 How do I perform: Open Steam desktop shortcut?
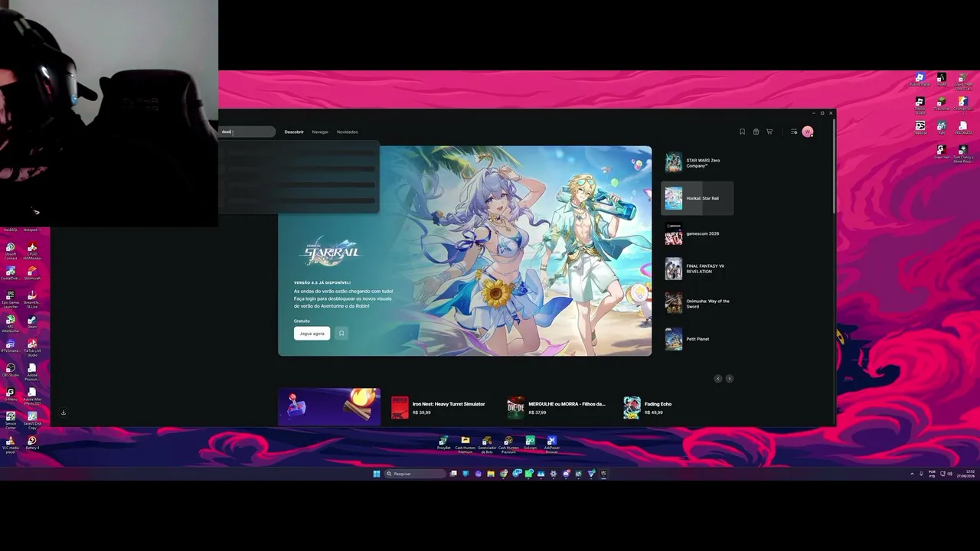tap(32, 321)
